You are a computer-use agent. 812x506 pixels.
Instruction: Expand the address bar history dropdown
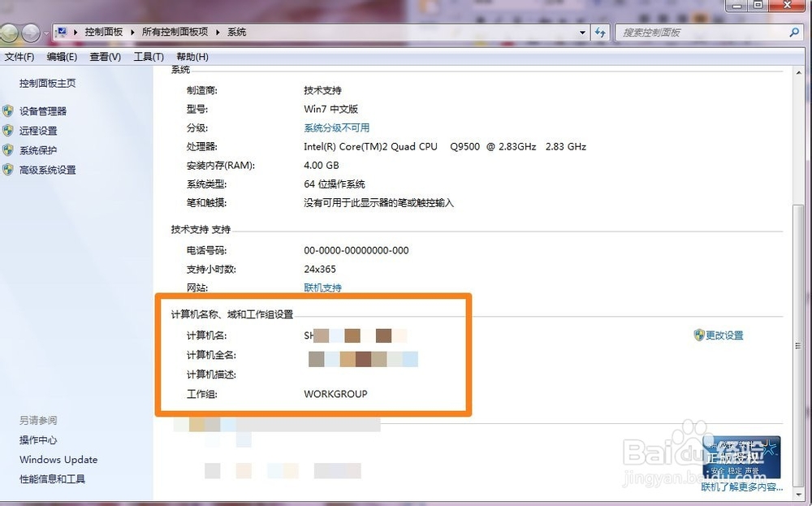click(x=581, y=32)
